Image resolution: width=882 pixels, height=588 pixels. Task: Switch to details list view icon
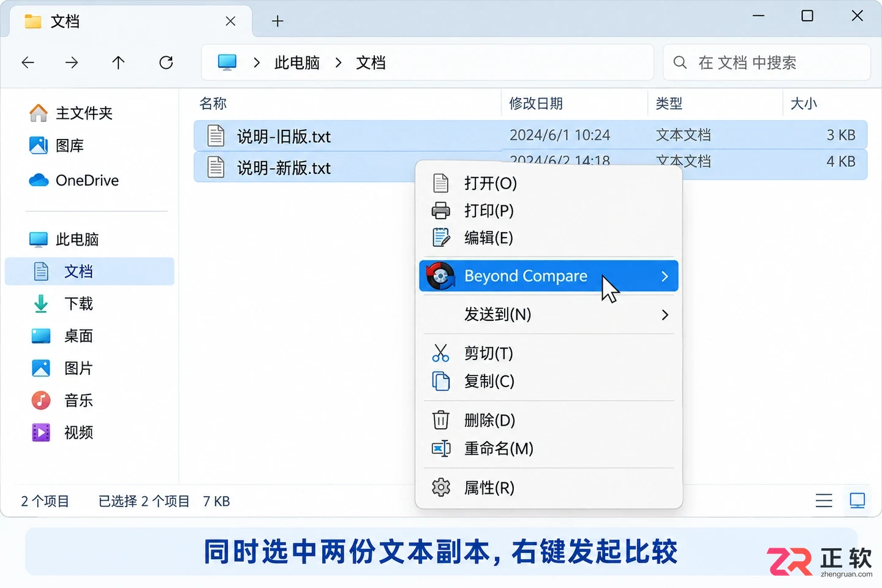(x=824, y=501)
